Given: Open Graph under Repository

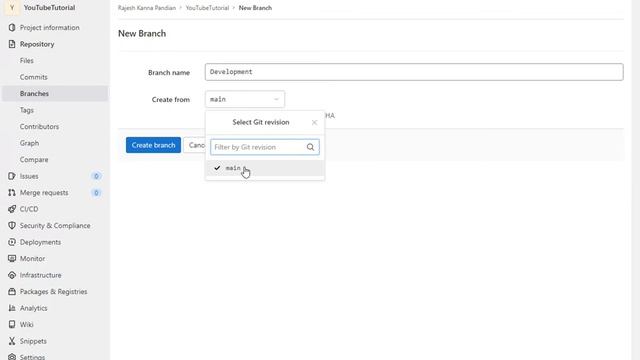Looking at the screenshot, I should pos(29,143).
